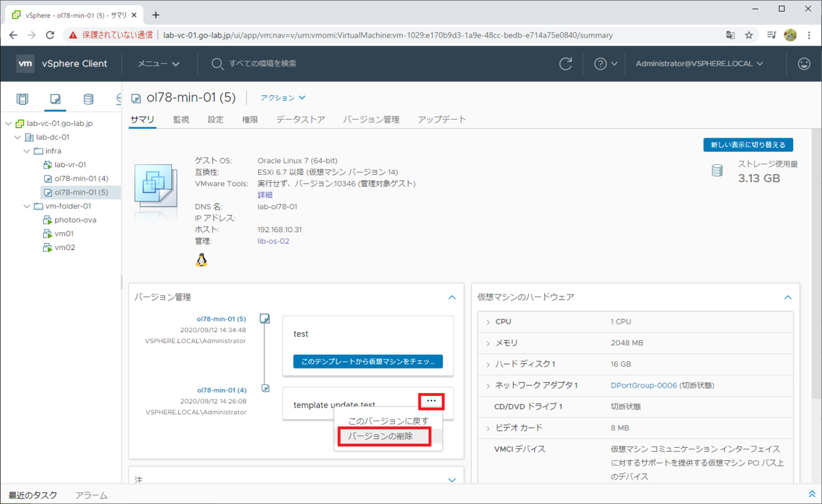Image resolution: width=822 pixels, height=504 pixels.
Task: Click the smiley feedback icon
Action: point(804,64)
